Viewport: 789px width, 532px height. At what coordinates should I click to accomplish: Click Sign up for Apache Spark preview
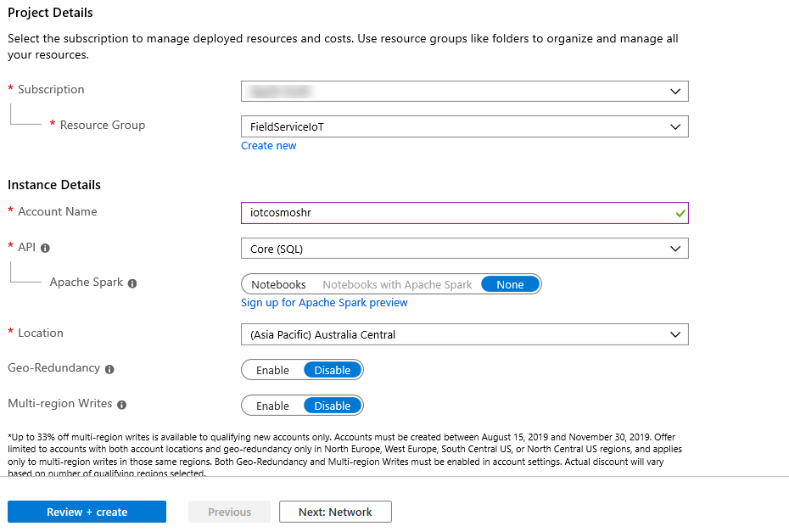tap(324, 303)
